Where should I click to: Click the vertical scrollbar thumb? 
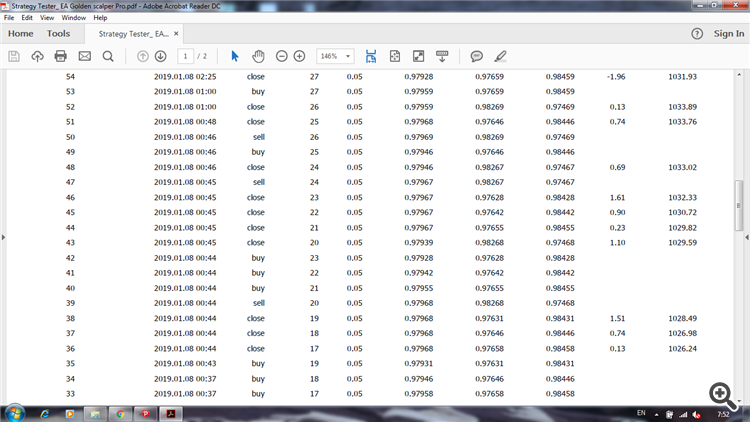[x=739, y=205]
